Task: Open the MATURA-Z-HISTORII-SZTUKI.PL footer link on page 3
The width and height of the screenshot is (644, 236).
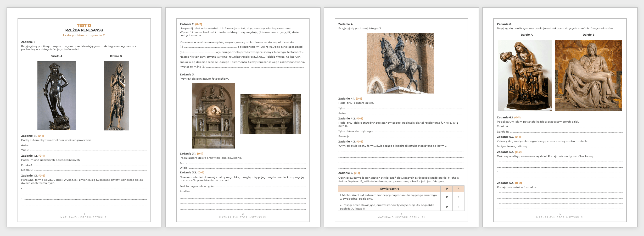Action: coord(401,217)
